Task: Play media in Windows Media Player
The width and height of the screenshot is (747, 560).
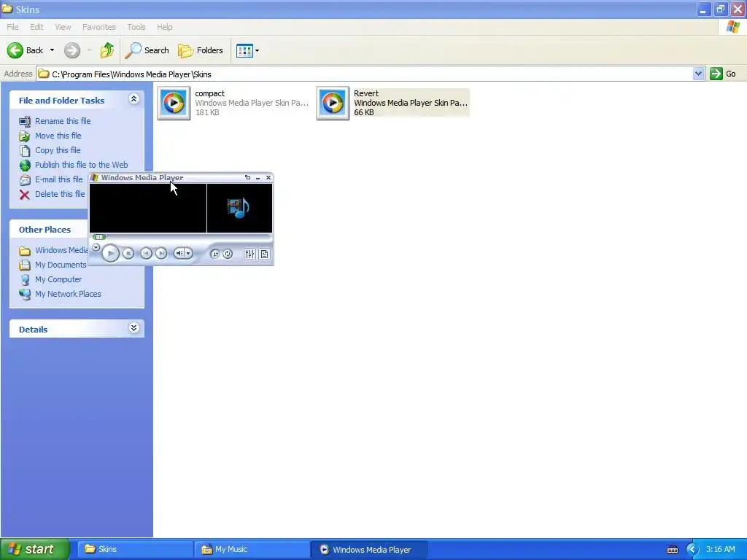Action: point(111,253)
